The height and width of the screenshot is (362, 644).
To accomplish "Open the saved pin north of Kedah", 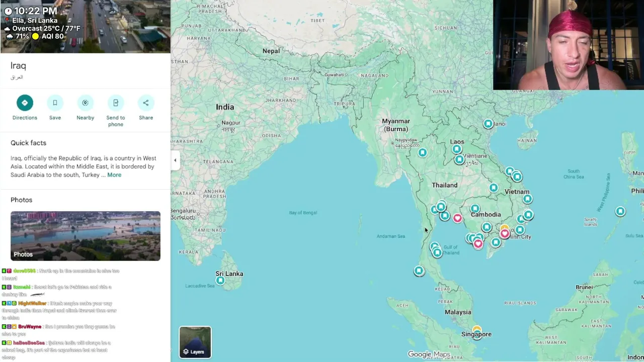I will coord(419,271).
